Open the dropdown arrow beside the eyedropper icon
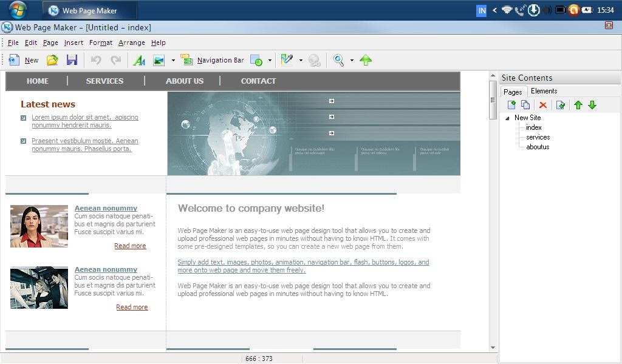The image size is (622, 364). [x=301, y=60]
